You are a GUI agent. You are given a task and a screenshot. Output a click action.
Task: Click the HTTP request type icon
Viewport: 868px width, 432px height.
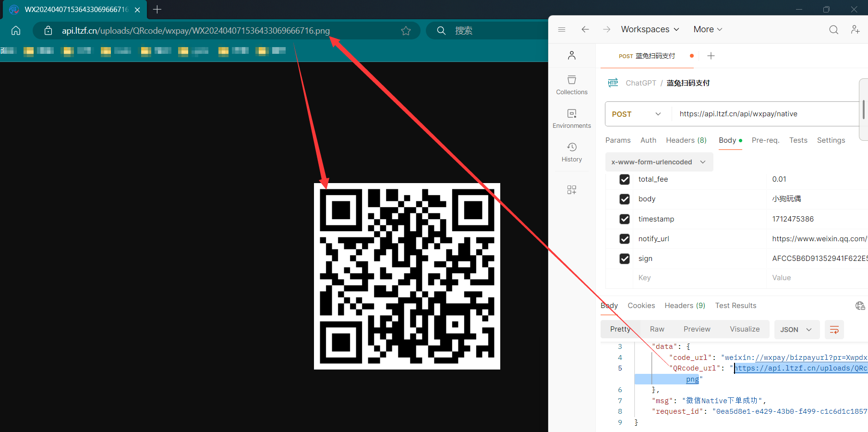tap(613, 83)
